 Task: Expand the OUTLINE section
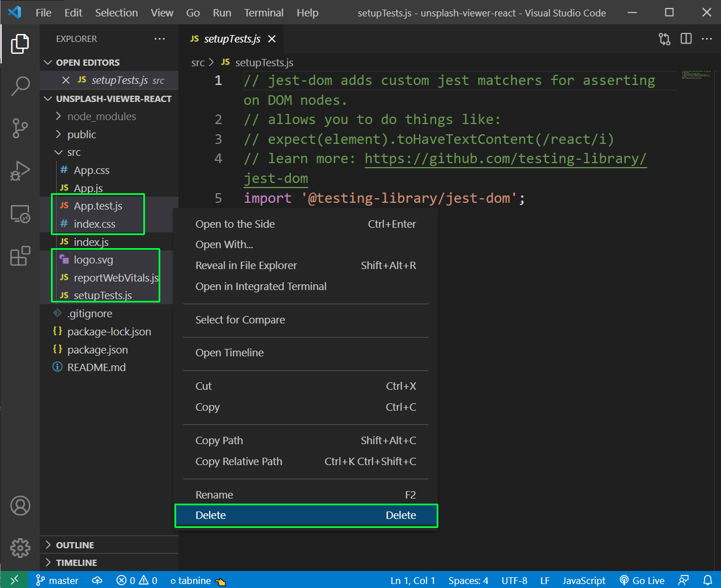coord(75,545)
